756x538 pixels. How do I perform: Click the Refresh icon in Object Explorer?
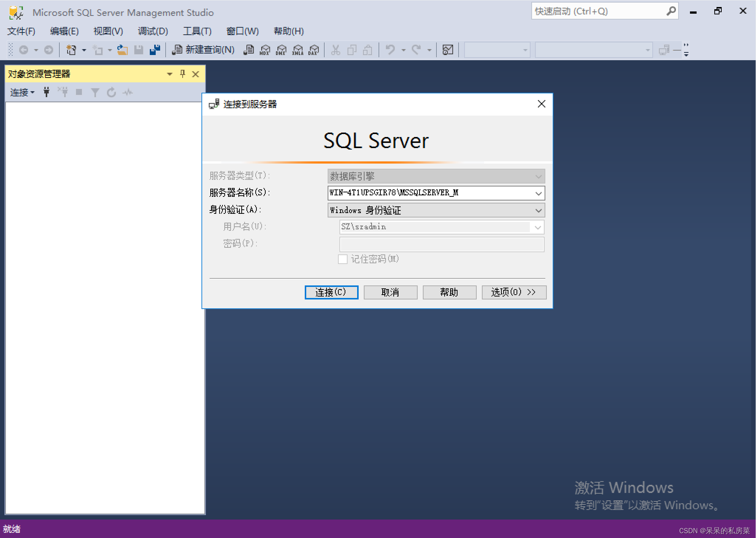coord(111,92)
